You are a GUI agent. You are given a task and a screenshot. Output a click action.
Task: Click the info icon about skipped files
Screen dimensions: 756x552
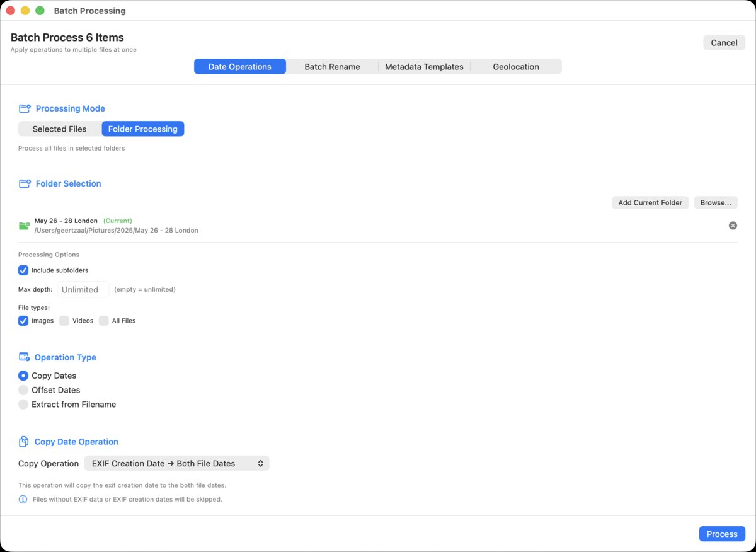[23, 499]
